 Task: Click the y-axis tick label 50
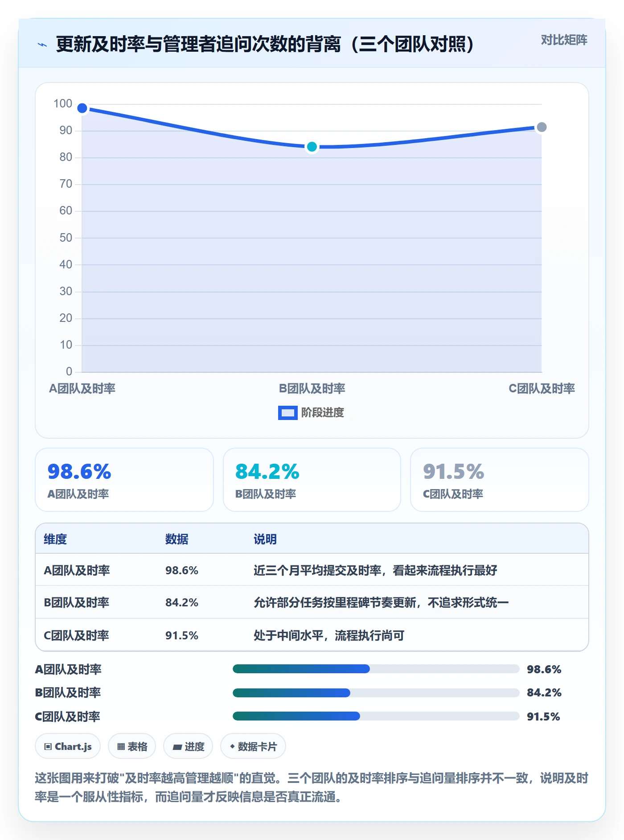pos(66,238)
